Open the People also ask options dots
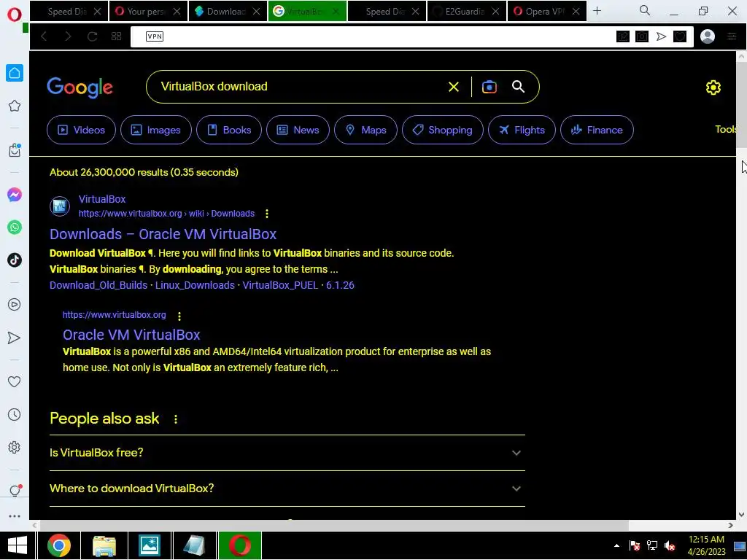This screenshot has width=747, height=560. [176, 419]
